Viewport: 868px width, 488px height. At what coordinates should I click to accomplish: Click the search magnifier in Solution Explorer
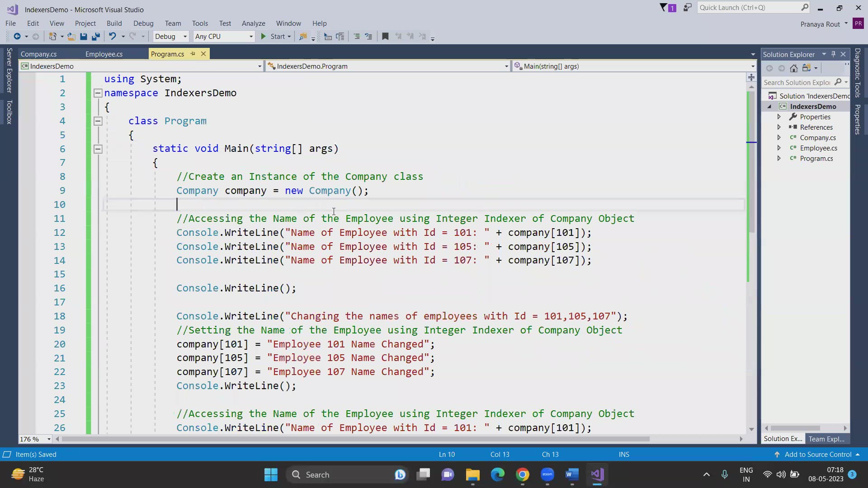click(x=838, y=82)
